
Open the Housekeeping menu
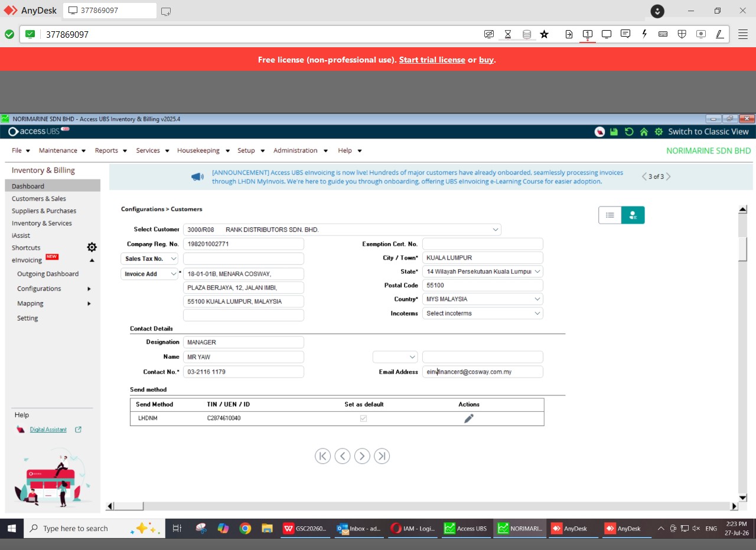[203, 150]
